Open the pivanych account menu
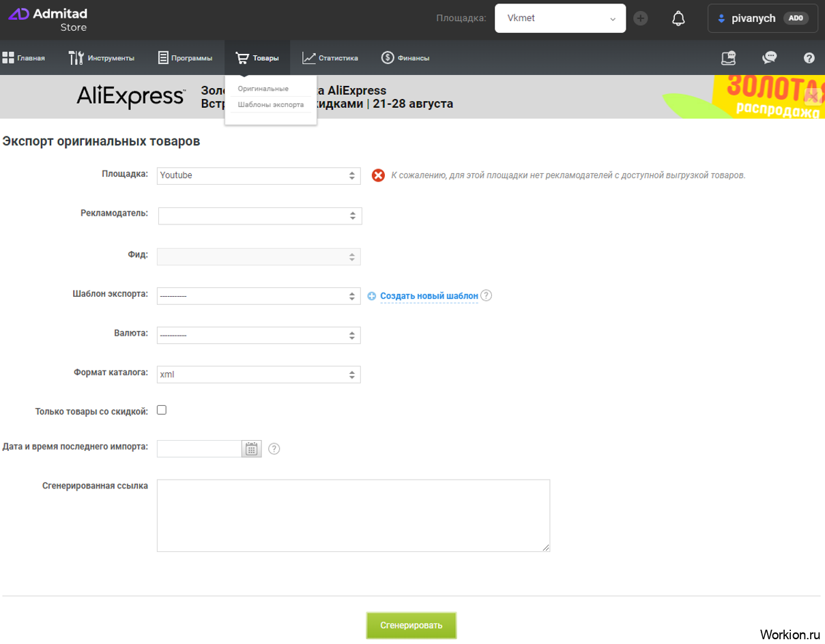The image size is (825, 644). 763,18
